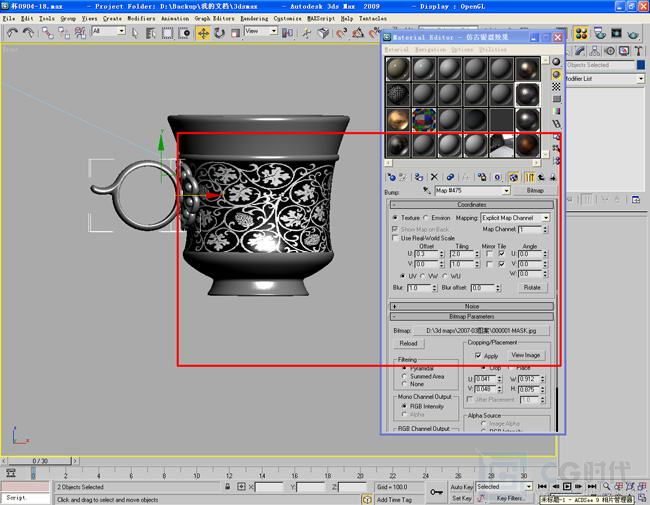
Task: Open the Map #475 name dropdown
Action: pyautogui.click(x=472, y=190)
